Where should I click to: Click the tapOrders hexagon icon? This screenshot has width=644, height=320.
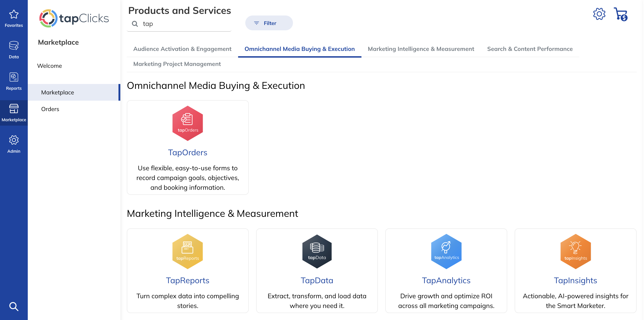pyautogui.click(x=187, y=123)
